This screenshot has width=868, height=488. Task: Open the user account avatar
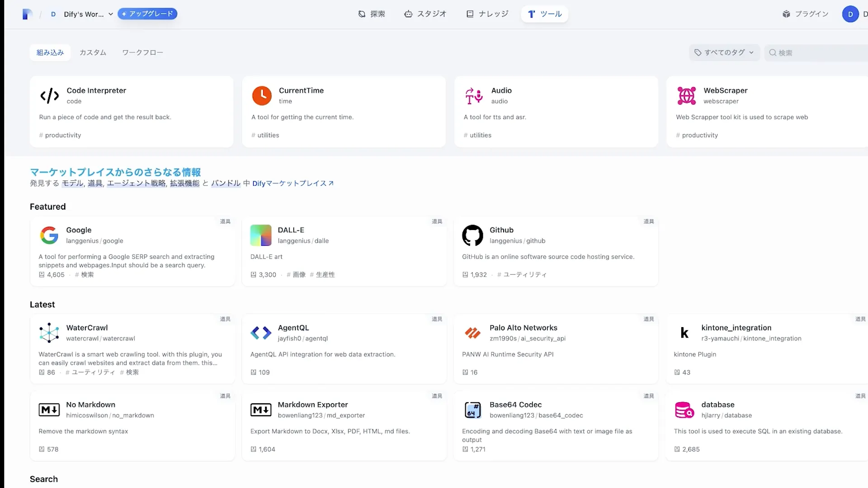tap(850, 14)
